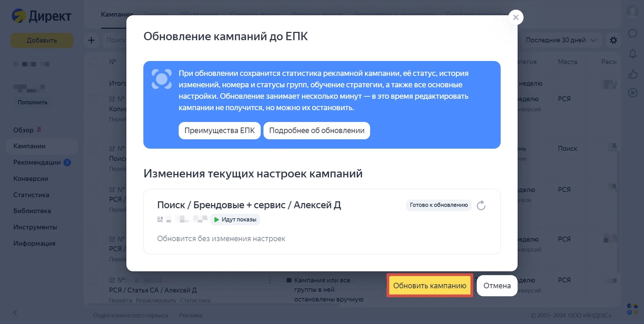Open the chat bubble icon in right sidebar
The image size is (644, 324).
pyautogui.click(x=633, y=34)
